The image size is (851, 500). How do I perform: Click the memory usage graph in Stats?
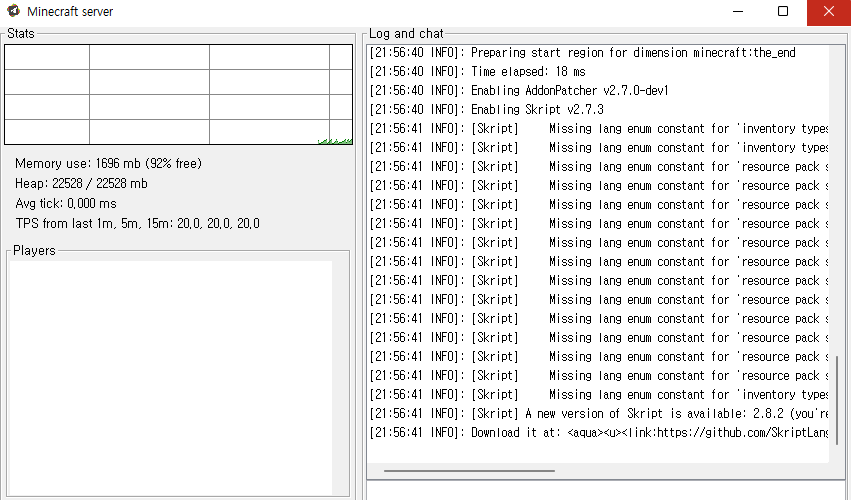[178, 94]
